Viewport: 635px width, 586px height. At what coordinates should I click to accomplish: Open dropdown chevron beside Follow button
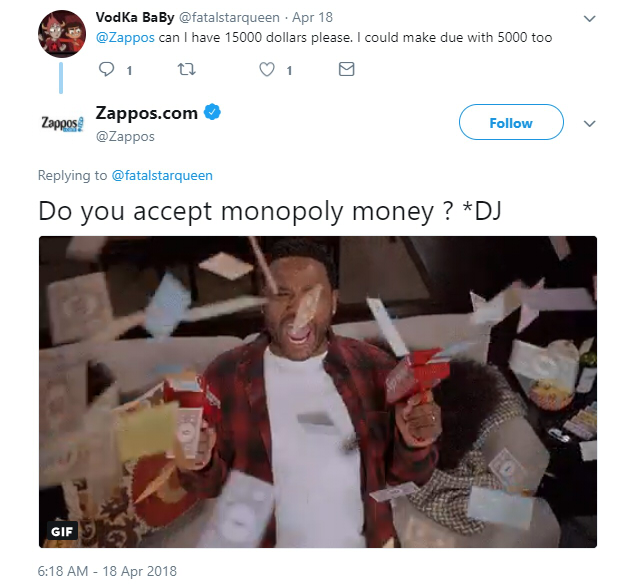pos(589,123)
